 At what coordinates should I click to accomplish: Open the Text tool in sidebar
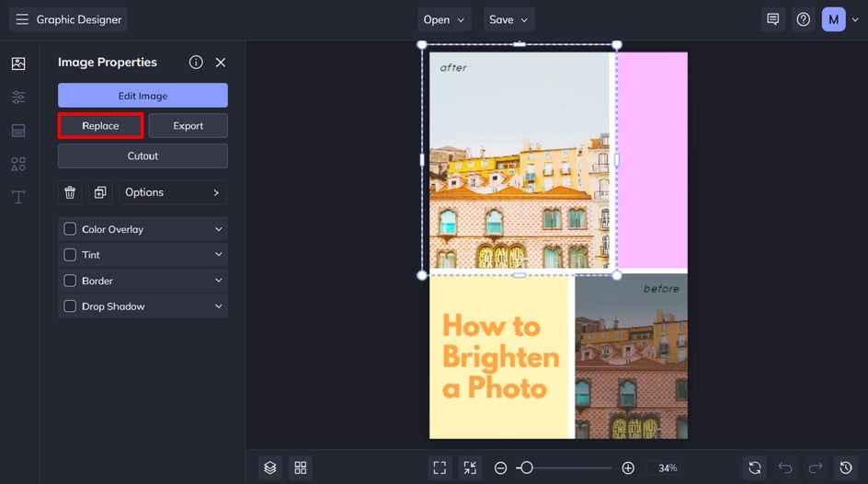tap(18, 198)
